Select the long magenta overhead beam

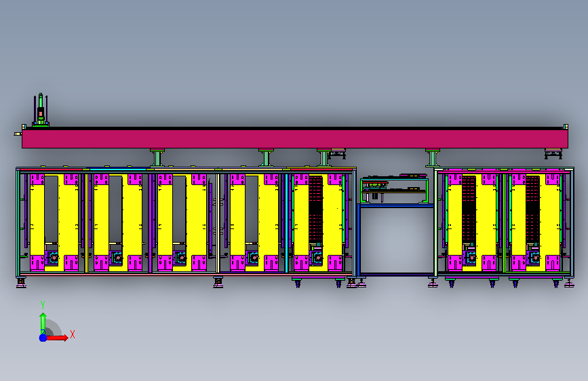[295, 139]
